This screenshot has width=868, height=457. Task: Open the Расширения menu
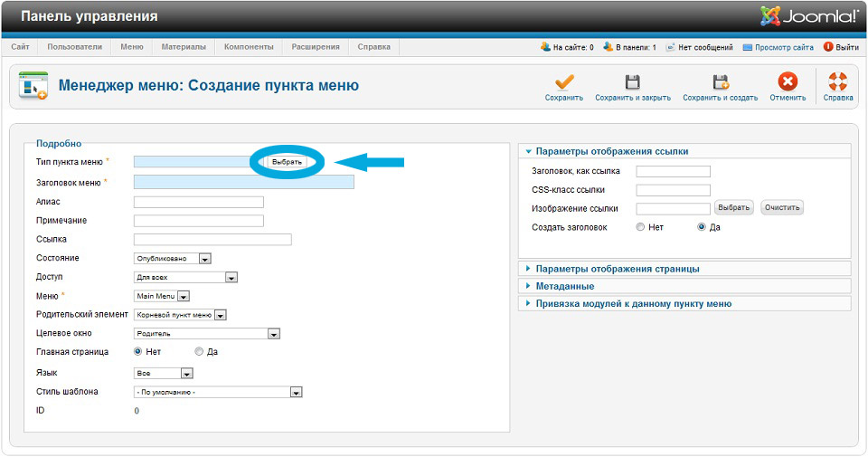tap(316, 47)
